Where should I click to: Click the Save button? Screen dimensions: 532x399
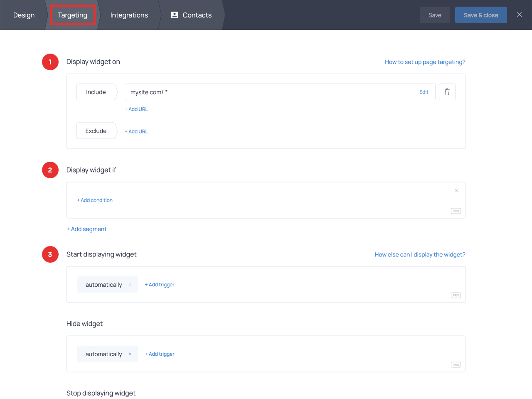tap(435, 15)
